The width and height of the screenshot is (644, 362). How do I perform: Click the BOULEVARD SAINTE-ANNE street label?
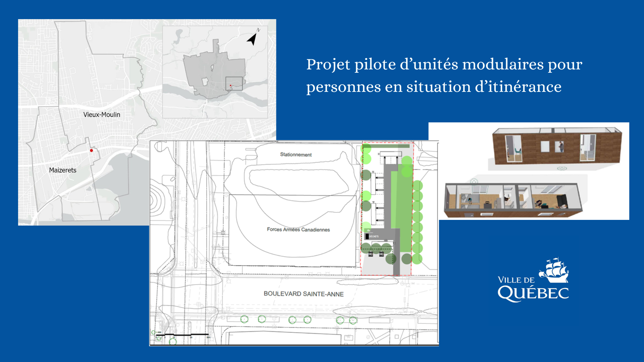pyautogui.click(x=304, y=294)
